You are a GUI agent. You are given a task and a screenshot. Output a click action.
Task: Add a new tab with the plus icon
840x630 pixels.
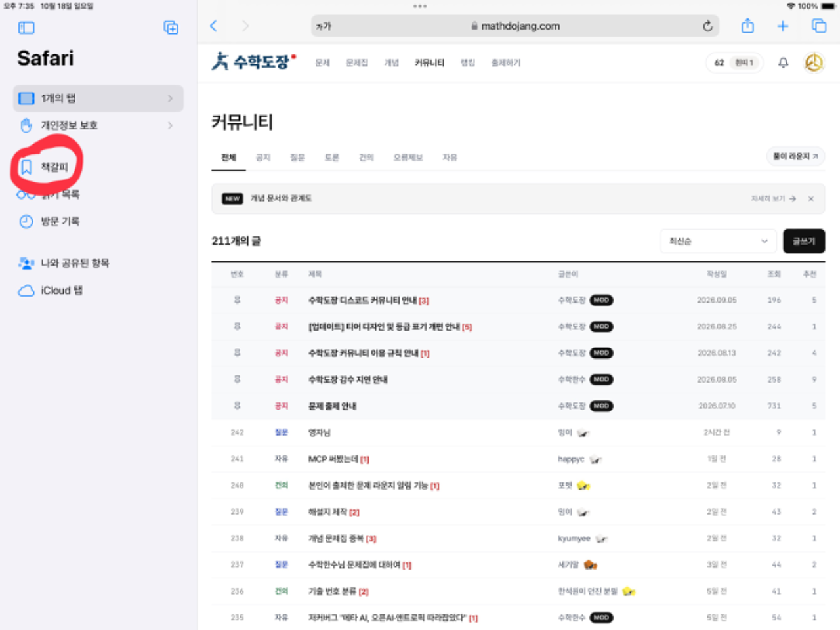pos(783,26)
